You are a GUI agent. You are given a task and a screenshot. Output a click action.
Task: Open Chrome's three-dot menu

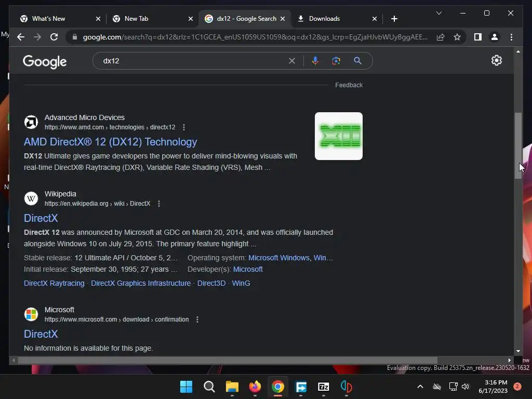(x=511, y=37)
